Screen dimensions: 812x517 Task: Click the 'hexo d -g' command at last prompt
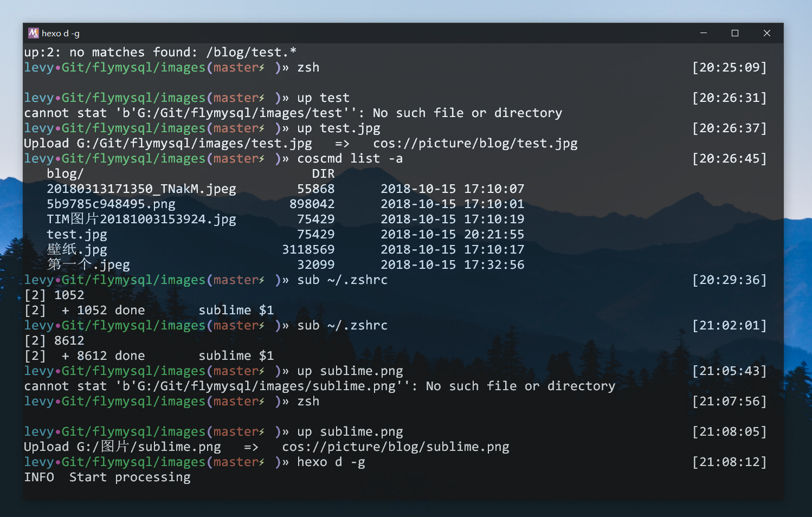[x=331, y=462]
